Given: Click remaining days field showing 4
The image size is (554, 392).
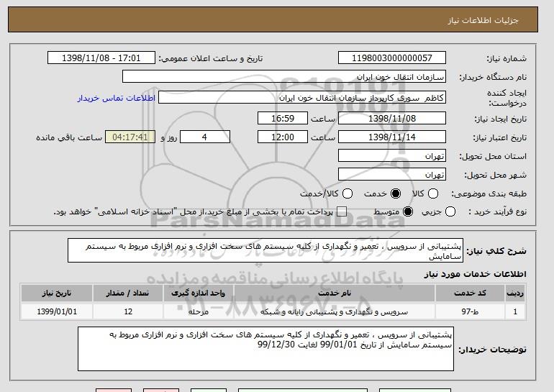Looking at the screenshot, I should [x=205, y=137].
